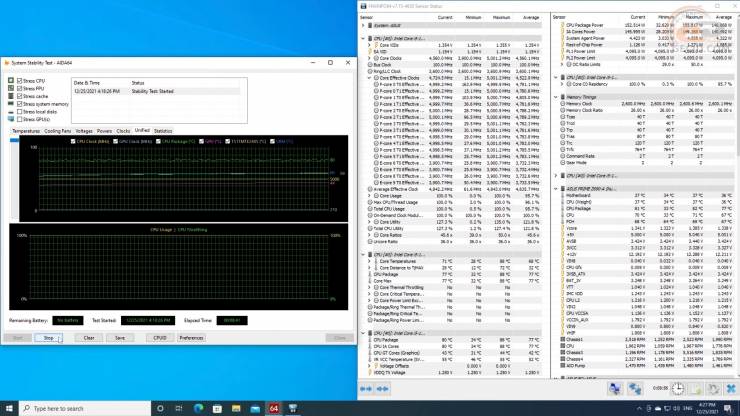The width and height of the screenshot is (740, 416).
Task: Toggle CPU Clock graph legend checkbox
Action: pyautogui.click(x=73, y=141)
